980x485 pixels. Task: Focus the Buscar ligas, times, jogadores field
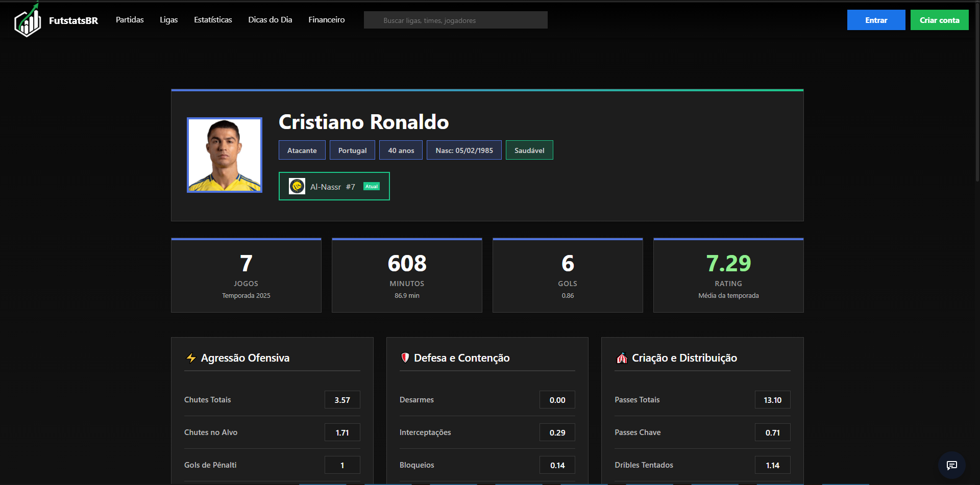(456, 20)
